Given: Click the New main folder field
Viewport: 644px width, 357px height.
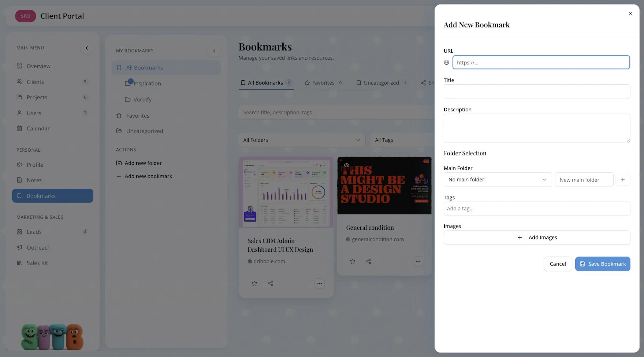Looking at the screenshot, I should click(584, 180).
